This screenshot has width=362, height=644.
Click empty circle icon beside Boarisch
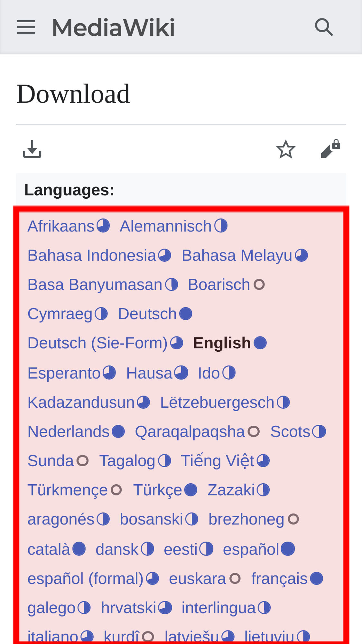pyautogui.click(x=259, y=285)
